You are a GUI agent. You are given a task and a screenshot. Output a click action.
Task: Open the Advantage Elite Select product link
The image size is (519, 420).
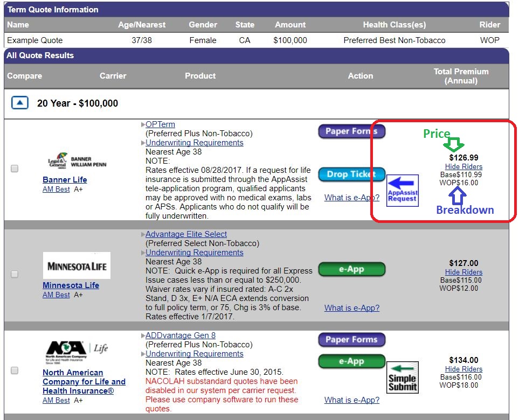186,234
